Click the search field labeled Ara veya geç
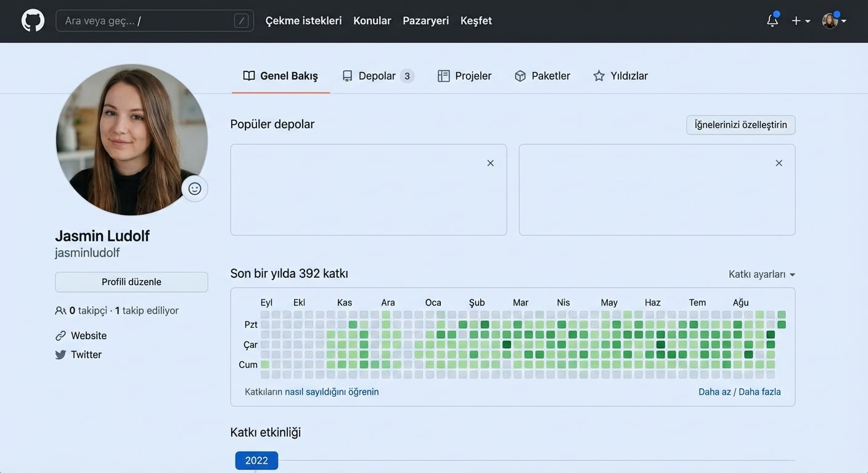868x473 pixels. [154, 20]
